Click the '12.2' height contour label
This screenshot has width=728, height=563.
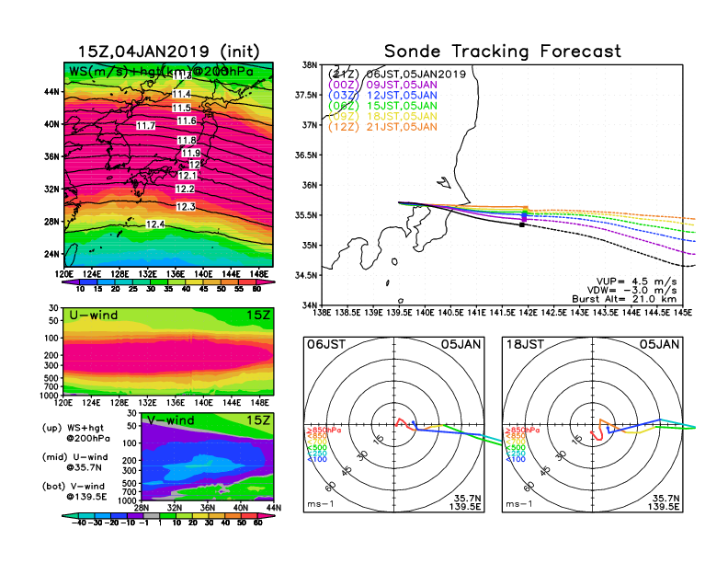coord(185,189)
